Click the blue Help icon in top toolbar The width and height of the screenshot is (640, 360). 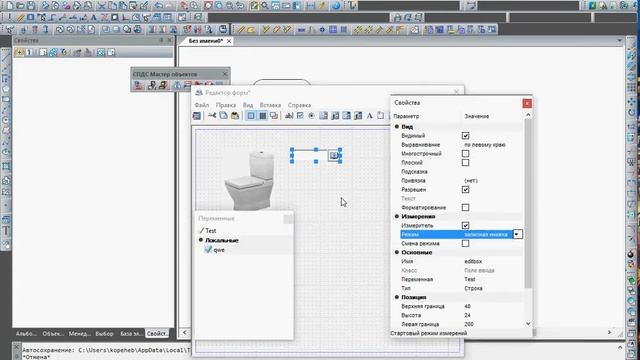[x=336, y=6]
